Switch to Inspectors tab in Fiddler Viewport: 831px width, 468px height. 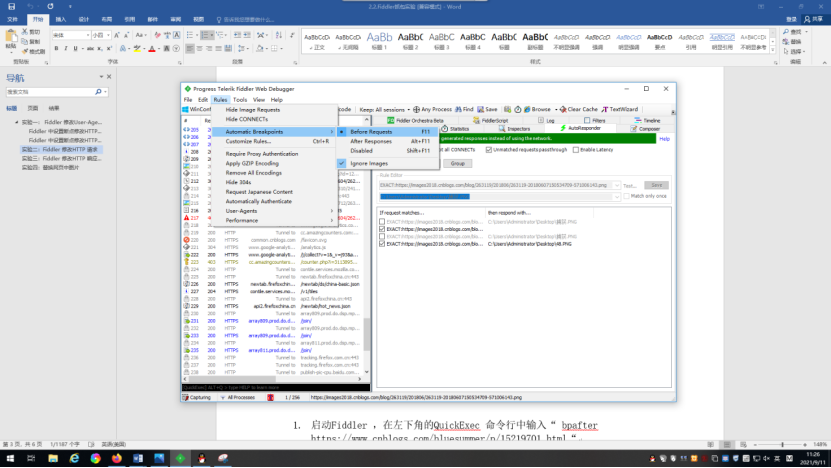click(514, 128)
